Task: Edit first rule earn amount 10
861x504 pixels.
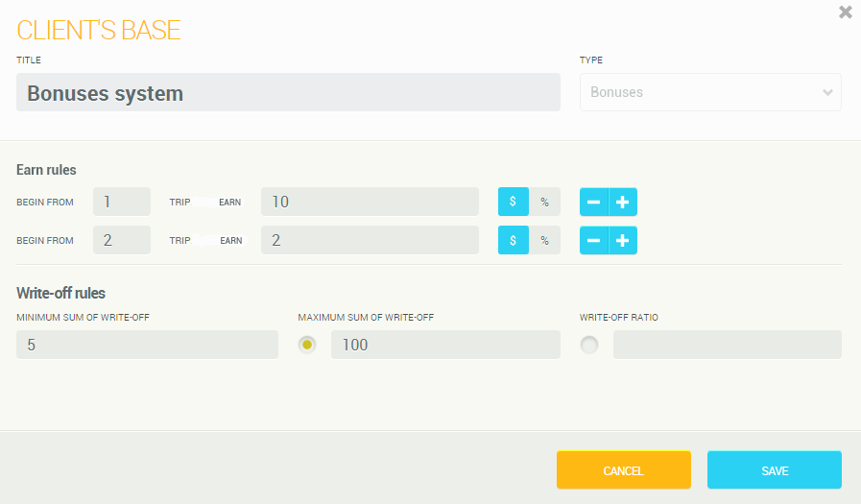Action: click(x=370, y=202)
